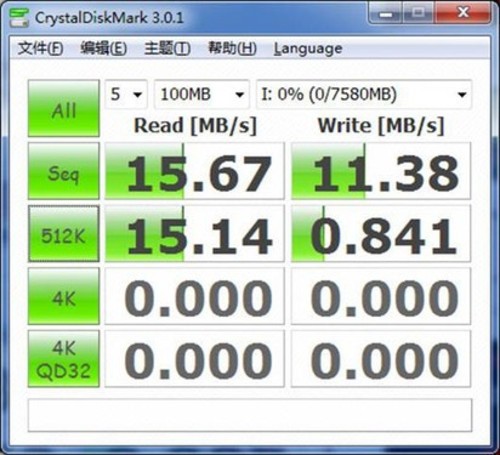This screenshot has width=500, height=455.
Task: Open the 编辑(E) menu
Action: click(x=103, y=48)
